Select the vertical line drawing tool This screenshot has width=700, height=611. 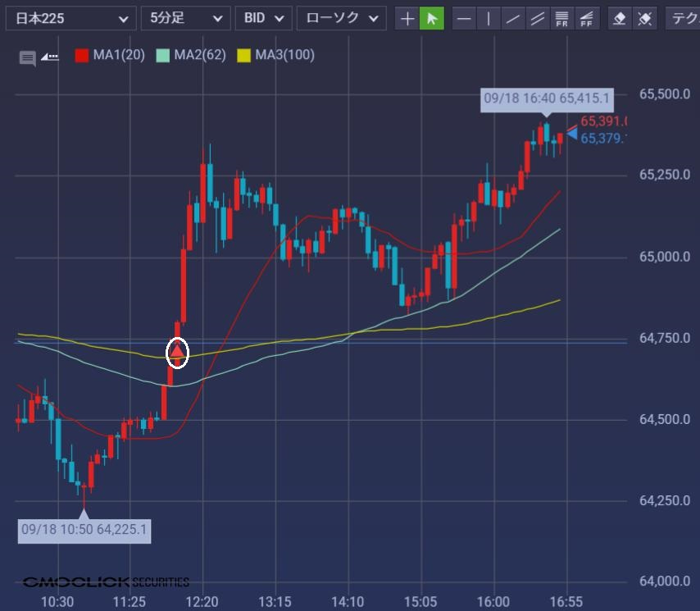pyautogui.click(x=489, y=18)
